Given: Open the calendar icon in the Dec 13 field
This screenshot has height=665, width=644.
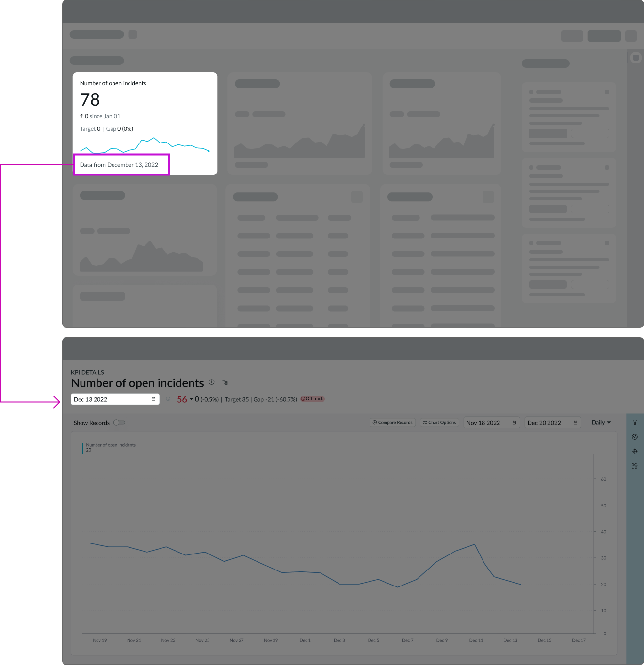Looking at the screenshot, I should point(154,399).
